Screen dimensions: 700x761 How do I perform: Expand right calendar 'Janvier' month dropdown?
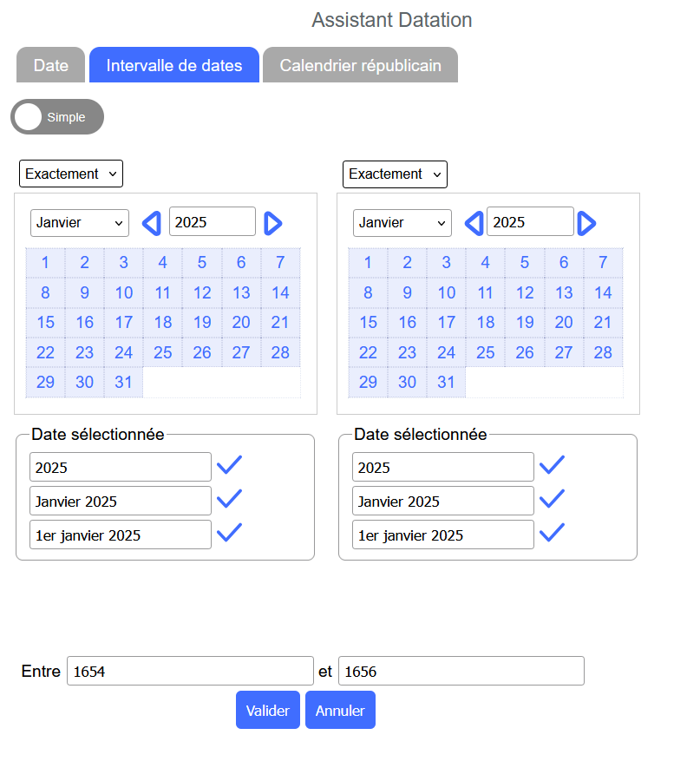[x=402, y=223]
